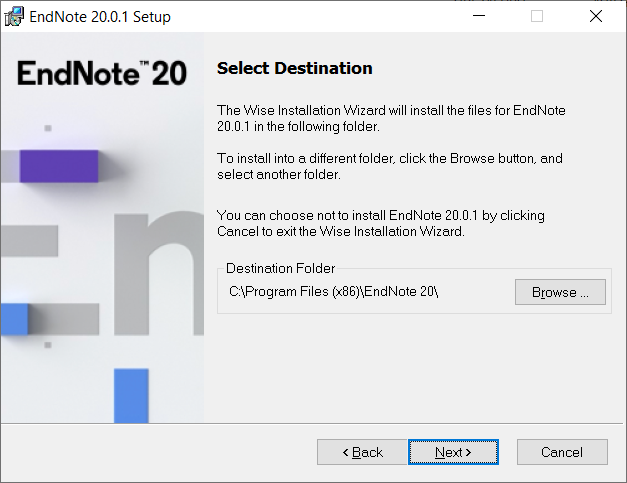Click the Browse button for destination folder

(560, 292)
